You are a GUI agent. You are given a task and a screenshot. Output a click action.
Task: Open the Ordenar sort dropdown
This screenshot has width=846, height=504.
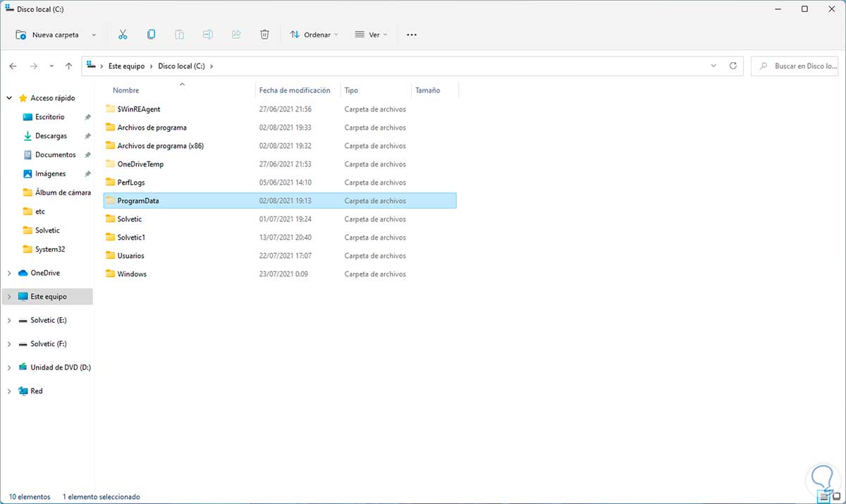[314, 35]
